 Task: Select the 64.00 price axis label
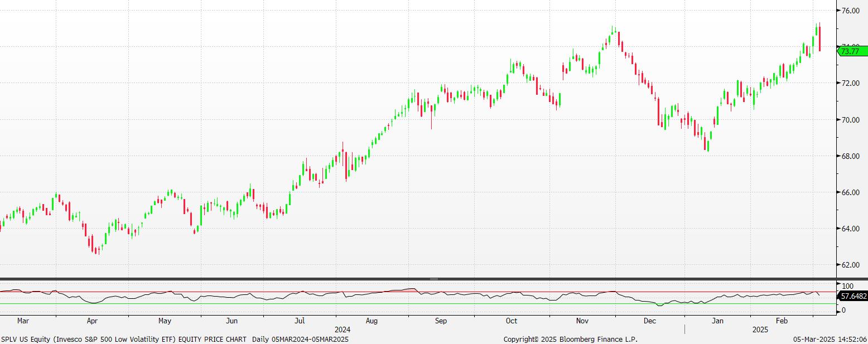pos(850,229)
